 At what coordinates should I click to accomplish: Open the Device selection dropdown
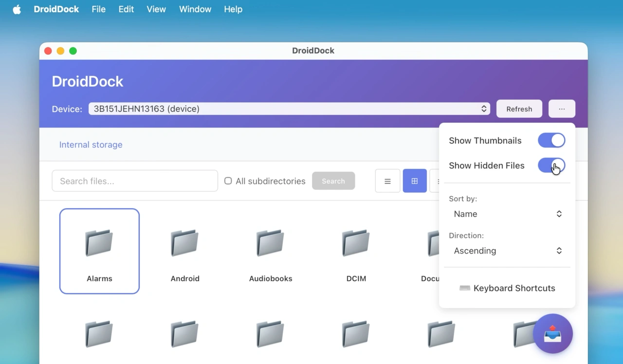(289, 109)
